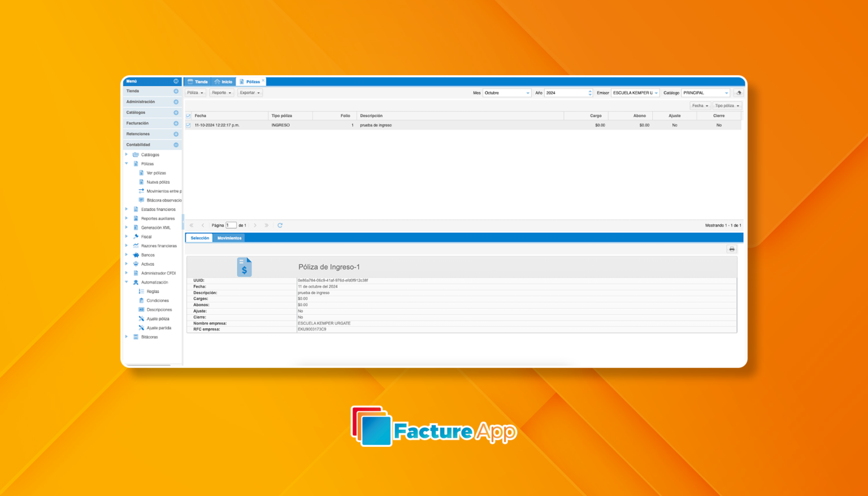Expand the Estados financieros tree node
868x496 pixels.
[x=127, y=209]
